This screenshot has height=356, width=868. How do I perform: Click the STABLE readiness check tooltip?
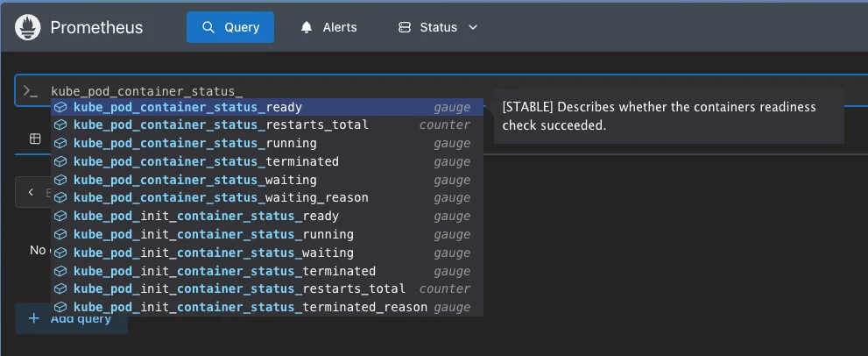pyautogui.click(x=668, y=117)
